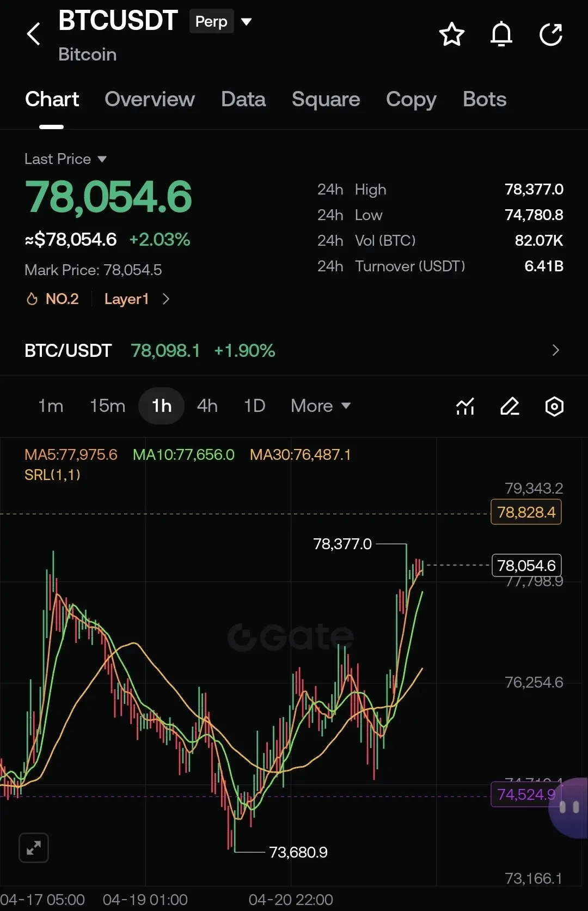This screenshot has height=911, width=588.
Task: Select 15m timeframe
Action: 107,406
